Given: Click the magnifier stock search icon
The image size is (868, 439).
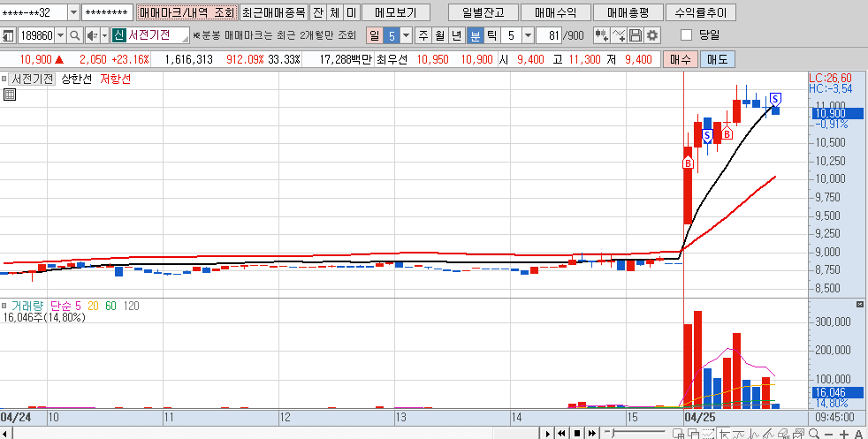Looking at the screenshot, I should click(x=75, y=35).
